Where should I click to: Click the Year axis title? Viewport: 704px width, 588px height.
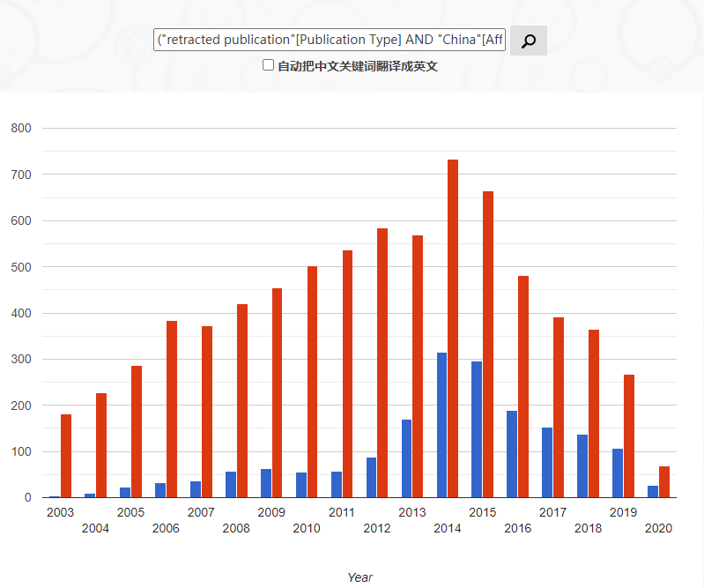point(359,577)
